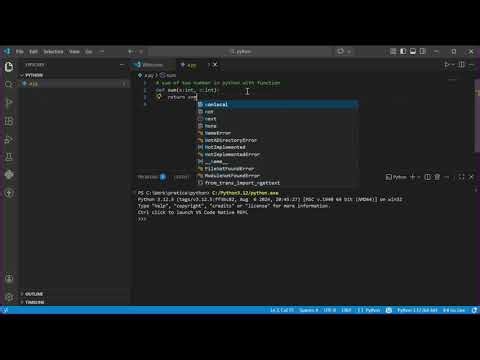Click the command center search box
This screenshot has height=360, width=480.
click(241, 51)
